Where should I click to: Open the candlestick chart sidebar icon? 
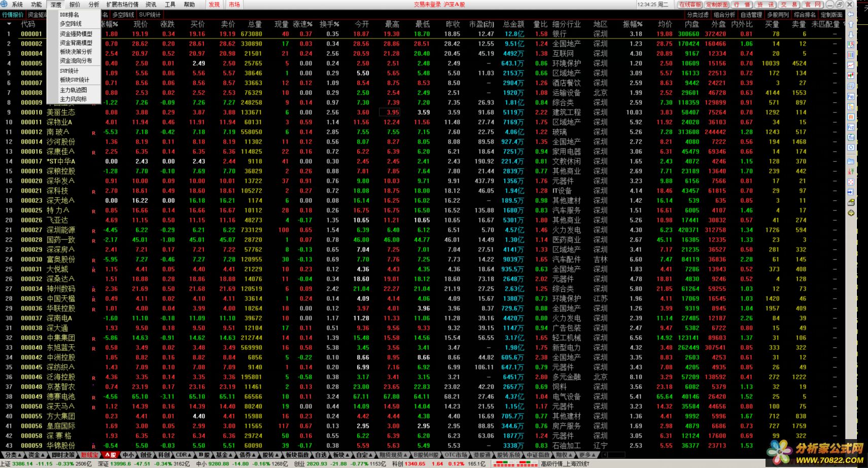(x=851, y=76)
